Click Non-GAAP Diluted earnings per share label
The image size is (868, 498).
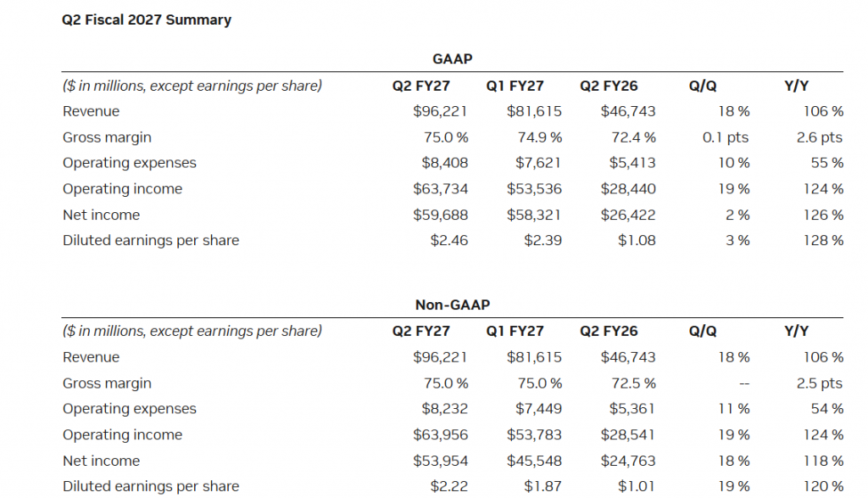click(x=151, y=486)
